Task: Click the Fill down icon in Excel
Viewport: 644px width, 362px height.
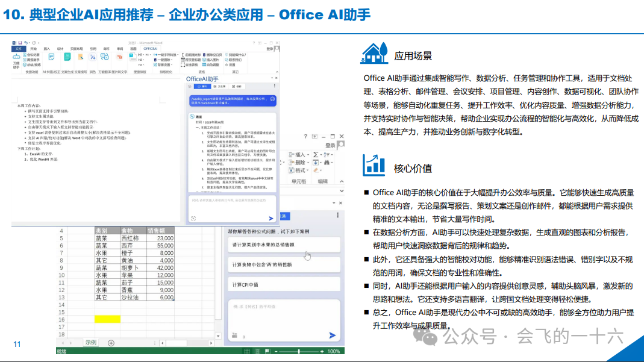Action: [316, 163]
